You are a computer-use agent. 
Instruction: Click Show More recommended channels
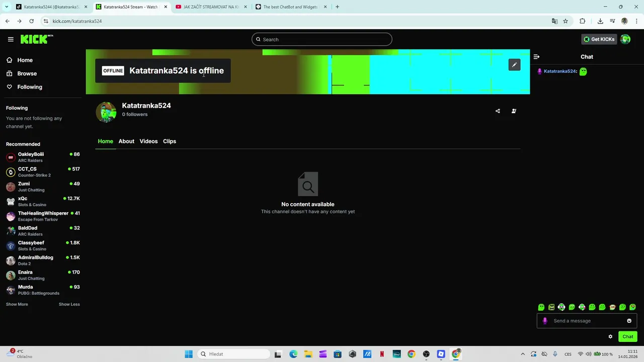click(x=17, y=304)
